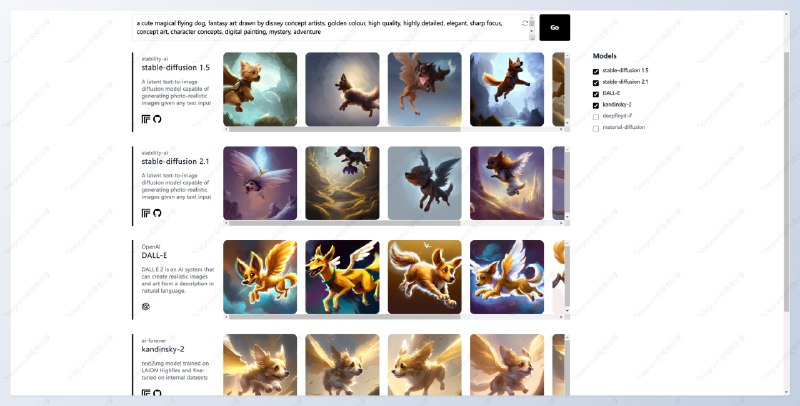Screen dimensions: 800x406
Task: Enable the deepfloyd-if model checkbox
Action: coord(596,116)
